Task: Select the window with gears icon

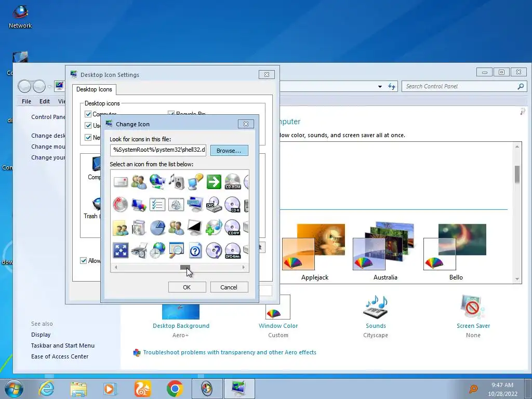Action: tap(176, 205)
